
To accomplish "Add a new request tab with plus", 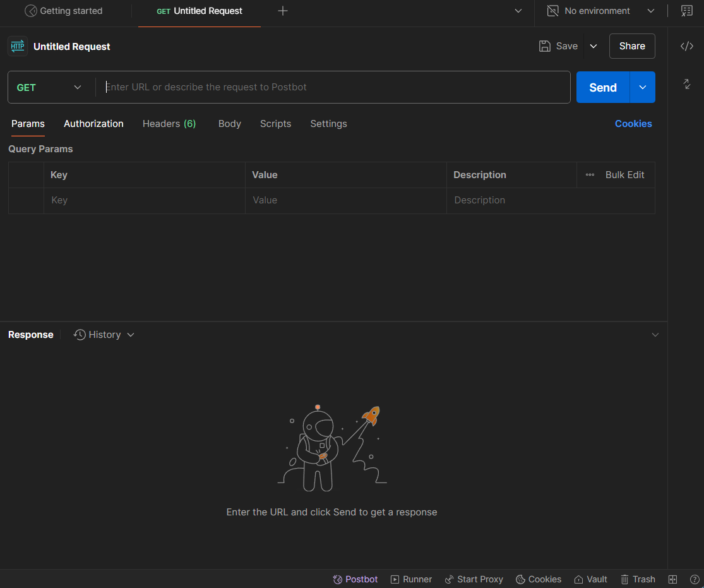I will (x=283, y=11).
